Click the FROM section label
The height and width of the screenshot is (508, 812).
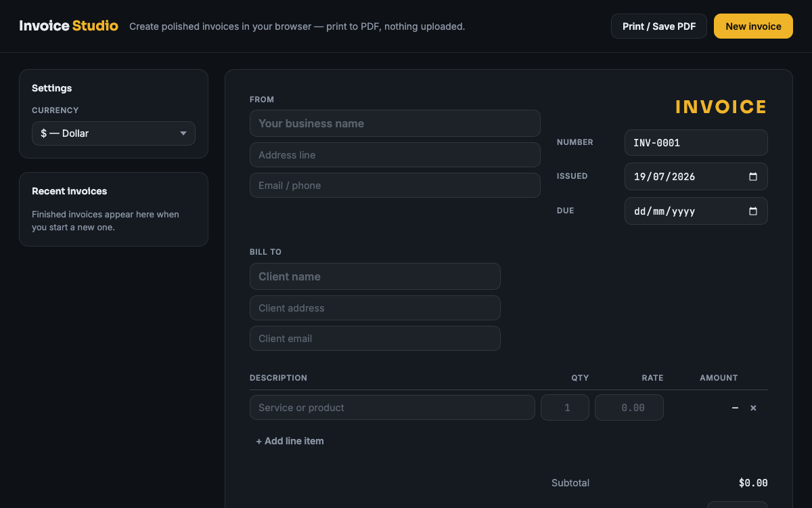tap(262, 100)
